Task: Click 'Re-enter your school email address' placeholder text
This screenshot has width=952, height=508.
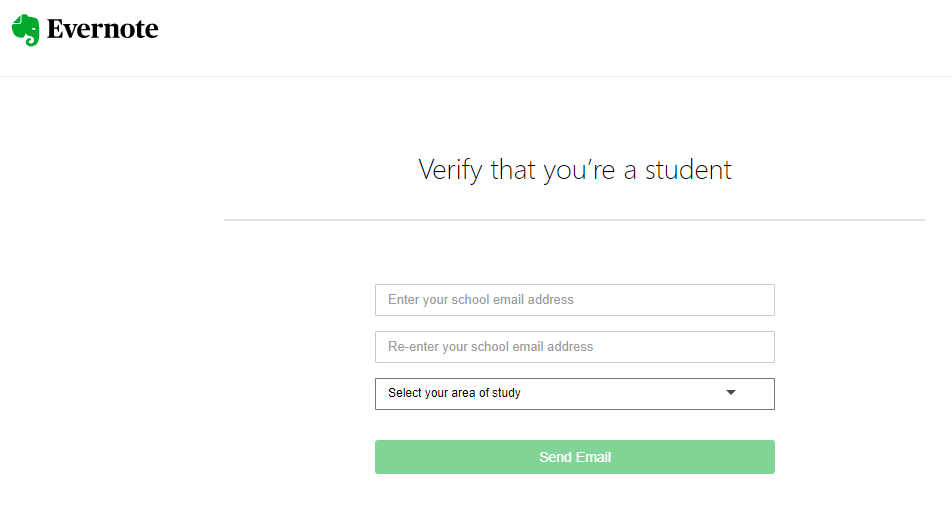Action: point(491,347)
